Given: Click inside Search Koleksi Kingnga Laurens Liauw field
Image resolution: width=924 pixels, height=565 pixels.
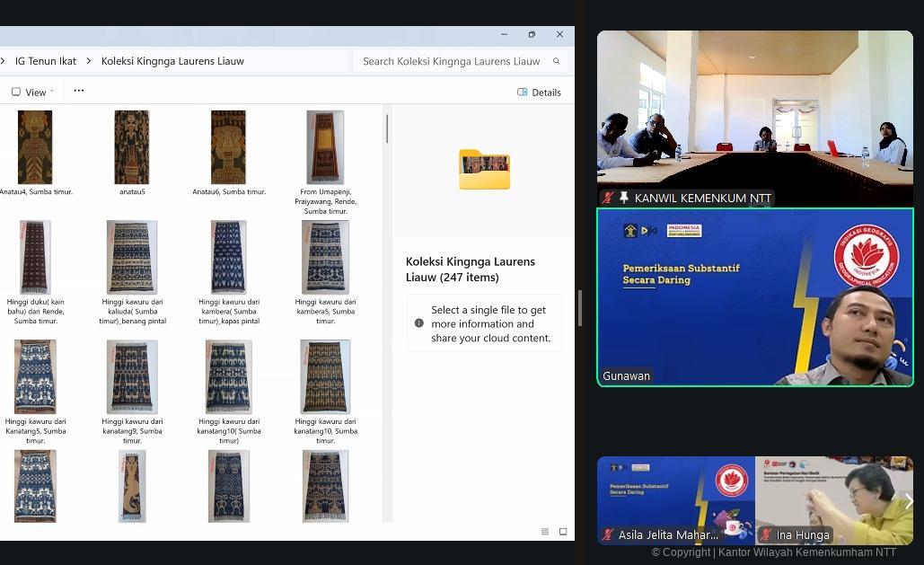Looking at the screenshot, I should pos(451,61).
